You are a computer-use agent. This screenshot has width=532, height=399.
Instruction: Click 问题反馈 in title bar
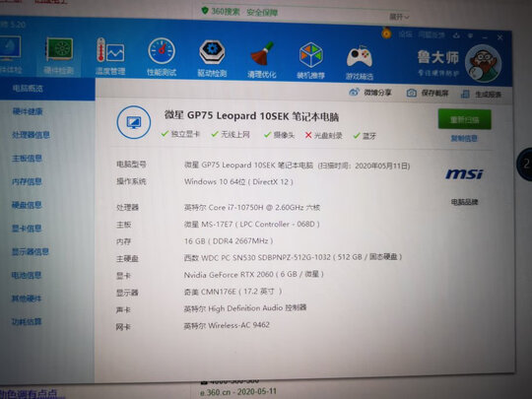pyautogui.click(x=432, y=34)
